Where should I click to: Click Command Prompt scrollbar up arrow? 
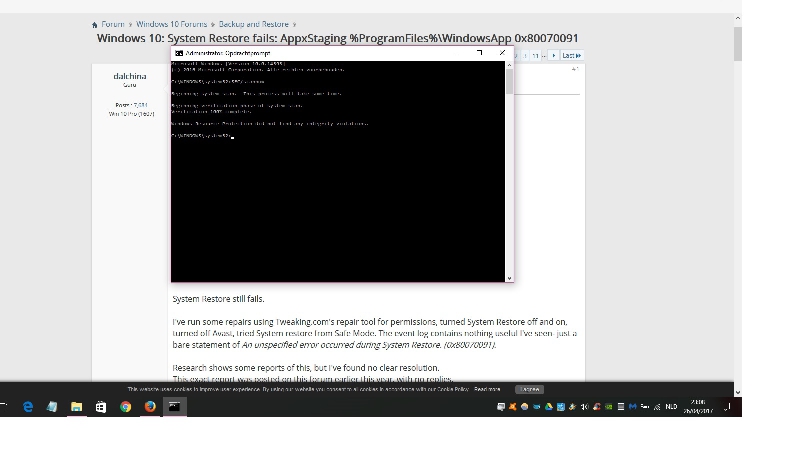pyautogui.click(x=509, y=65)
